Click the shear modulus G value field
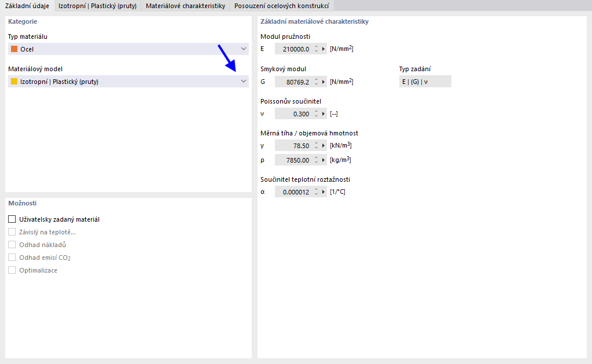Viewport: 592px width, 364px height. point(293,82)
